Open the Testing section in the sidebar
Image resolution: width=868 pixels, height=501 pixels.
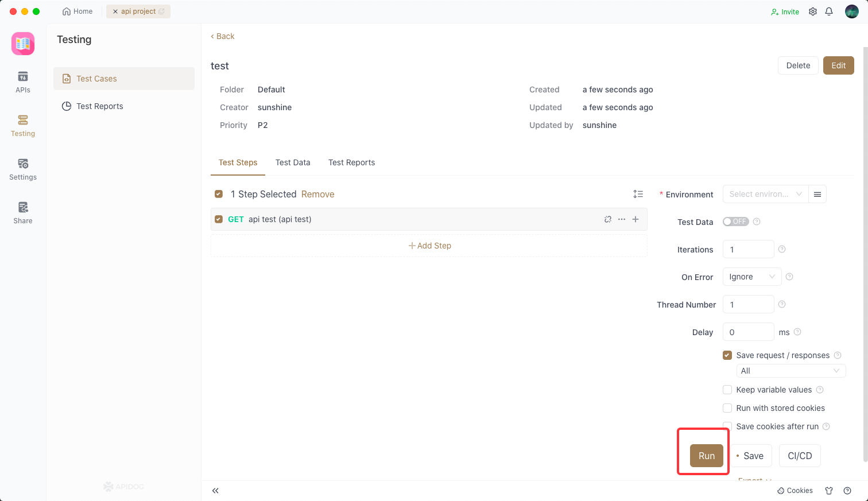pyautogui.click(x=23, y=126)
